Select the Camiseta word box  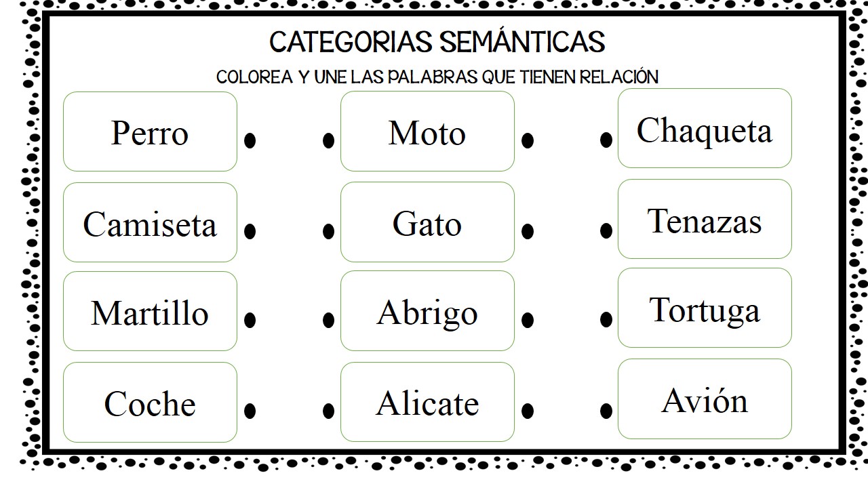click(x=150, y=222)
